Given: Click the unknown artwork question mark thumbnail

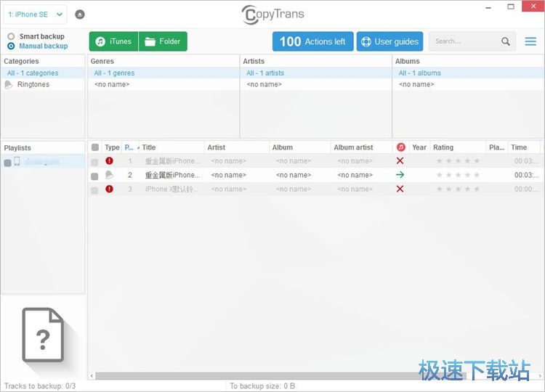Looking at the screenshot, I should pos(43,335).
